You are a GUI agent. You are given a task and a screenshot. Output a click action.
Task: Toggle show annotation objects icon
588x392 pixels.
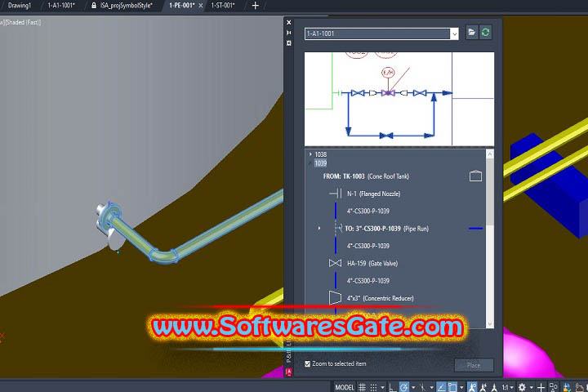tap(472, 387)
